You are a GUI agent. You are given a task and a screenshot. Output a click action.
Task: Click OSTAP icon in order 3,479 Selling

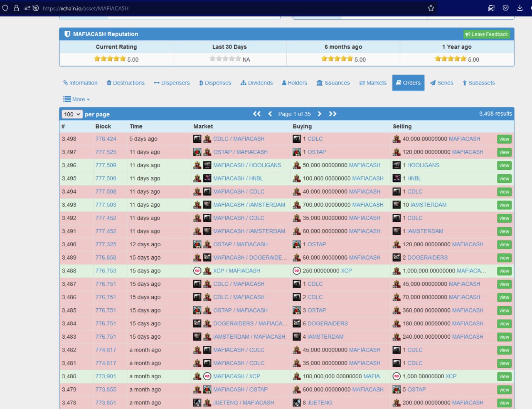point(397,389)
